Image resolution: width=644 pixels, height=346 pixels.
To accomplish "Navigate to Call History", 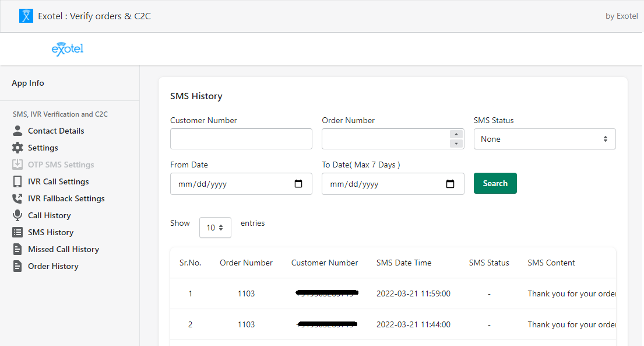I will point(50,215).
